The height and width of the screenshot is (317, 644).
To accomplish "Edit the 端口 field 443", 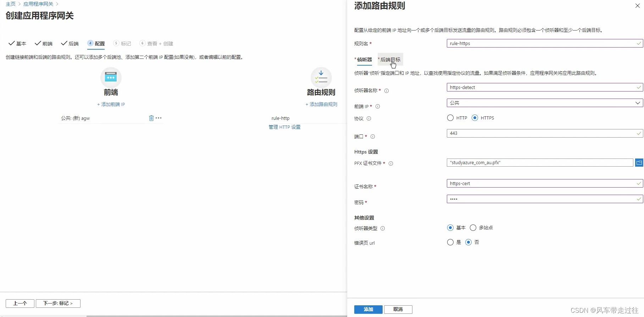I will (x=545, y=133).
